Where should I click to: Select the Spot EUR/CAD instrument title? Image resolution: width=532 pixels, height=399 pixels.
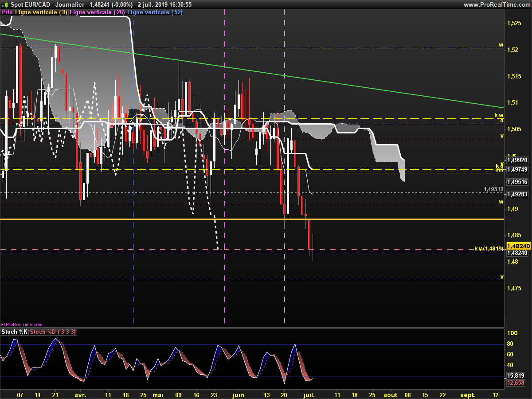point(30,4)
